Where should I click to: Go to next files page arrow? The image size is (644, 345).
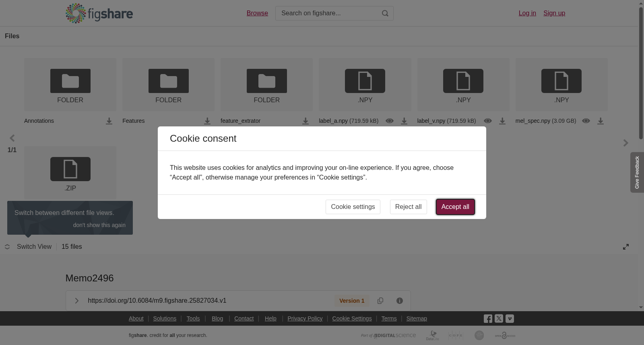coord(626,143)
